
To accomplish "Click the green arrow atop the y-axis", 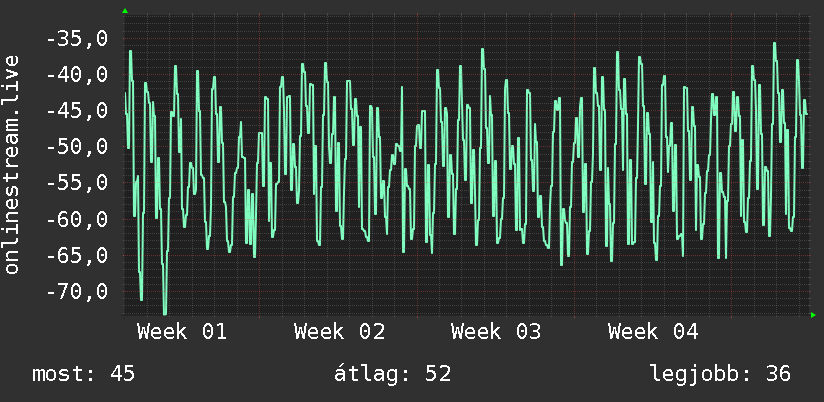I will click(125, 11).
